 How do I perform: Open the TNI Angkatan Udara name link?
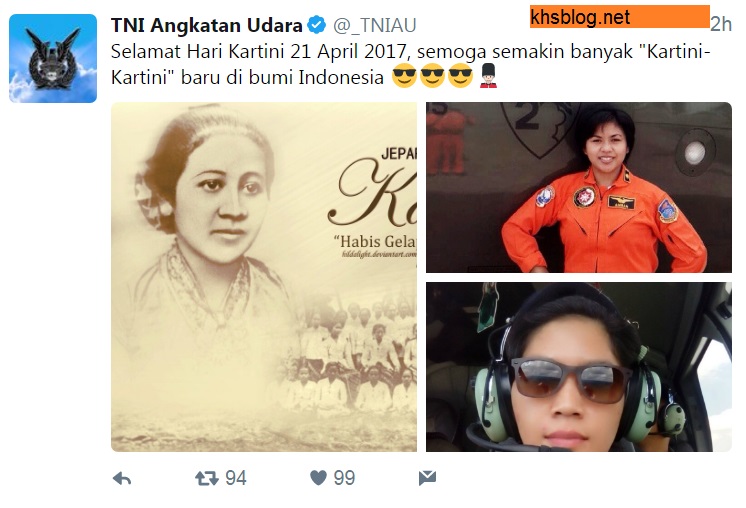(x=206, y=25)
